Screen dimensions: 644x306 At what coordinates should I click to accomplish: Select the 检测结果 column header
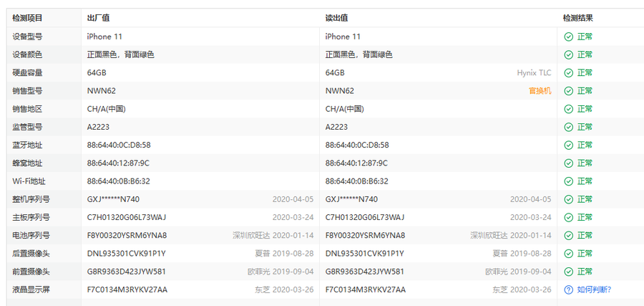click(578, 18)
